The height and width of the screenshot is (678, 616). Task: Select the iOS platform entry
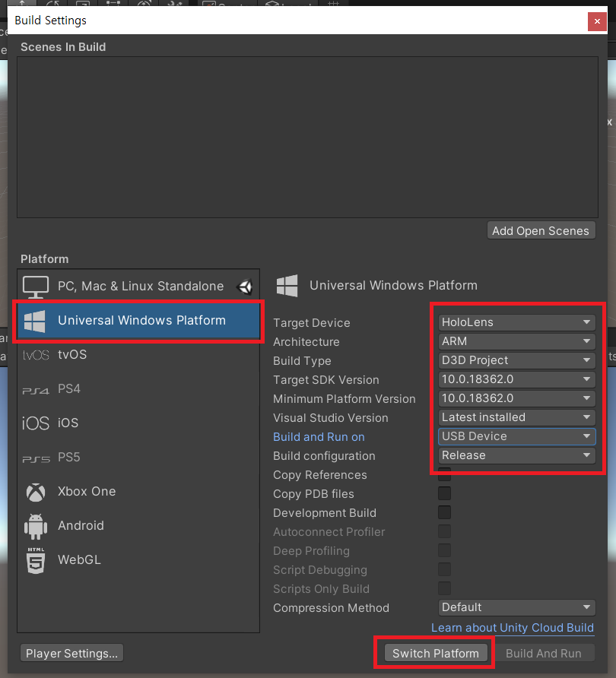[138, 423]
